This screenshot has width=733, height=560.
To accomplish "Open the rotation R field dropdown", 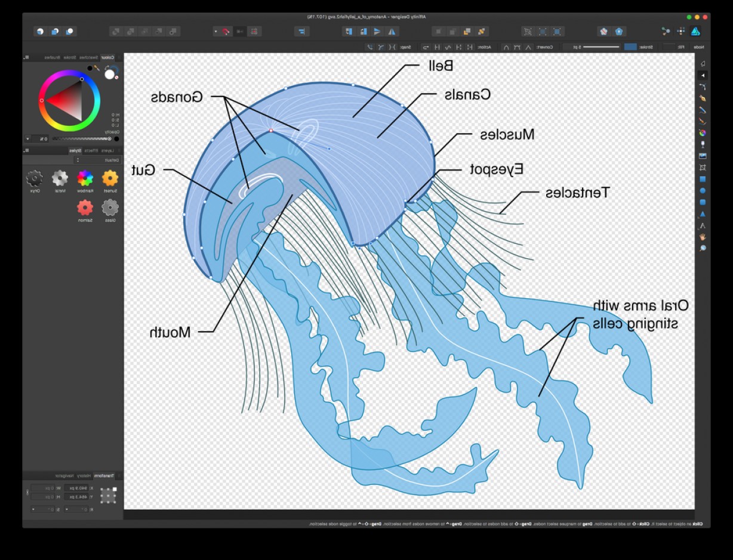I will pyautogui.click(x=67, y=509).
